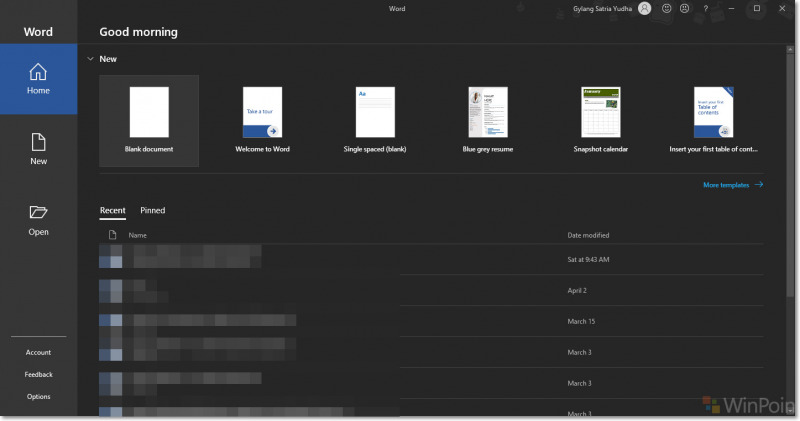The height and width of the screenshot is (421, 800).
Task: Select the Blue grey resume template
Action: coord(488,121)
